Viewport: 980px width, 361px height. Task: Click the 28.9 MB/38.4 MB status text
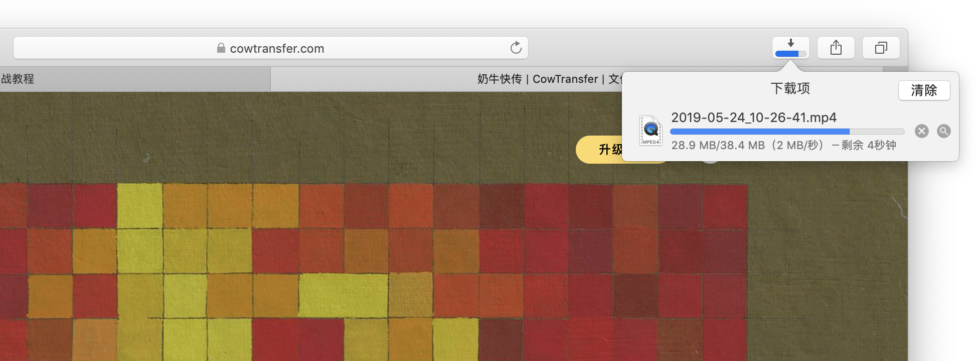click(x=783, y=145)
